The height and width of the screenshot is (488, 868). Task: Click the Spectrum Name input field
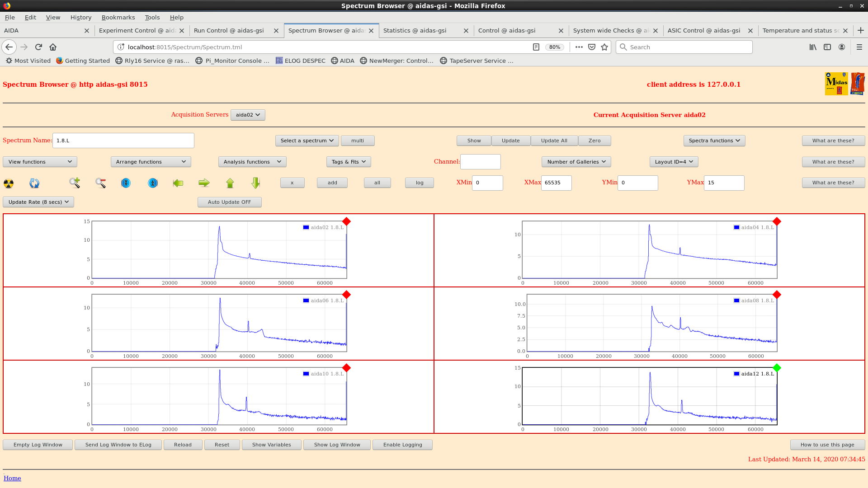tap(123, 141)
